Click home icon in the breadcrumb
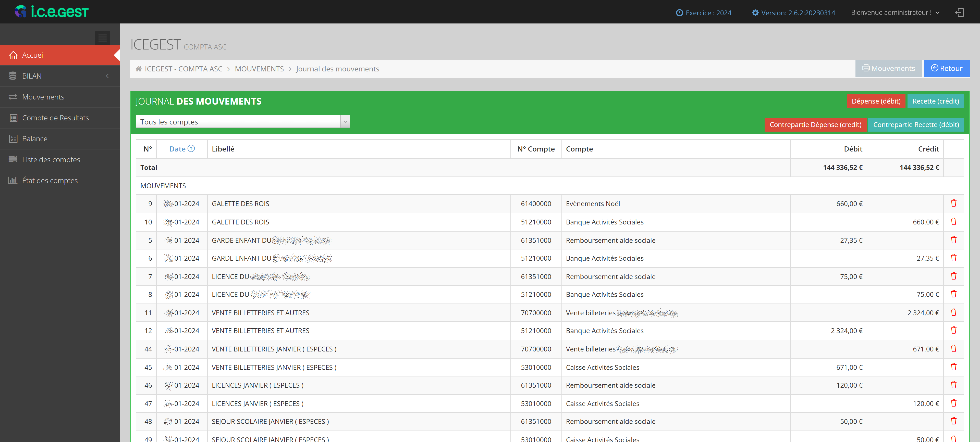 click(x=139, y=69)
